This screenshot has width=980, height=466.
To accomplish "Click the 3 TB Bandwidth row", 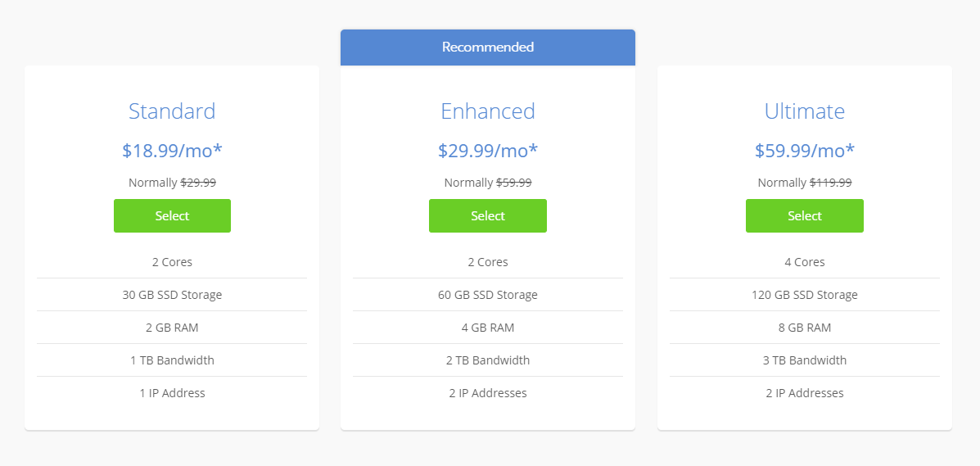I will coord(804,360).
